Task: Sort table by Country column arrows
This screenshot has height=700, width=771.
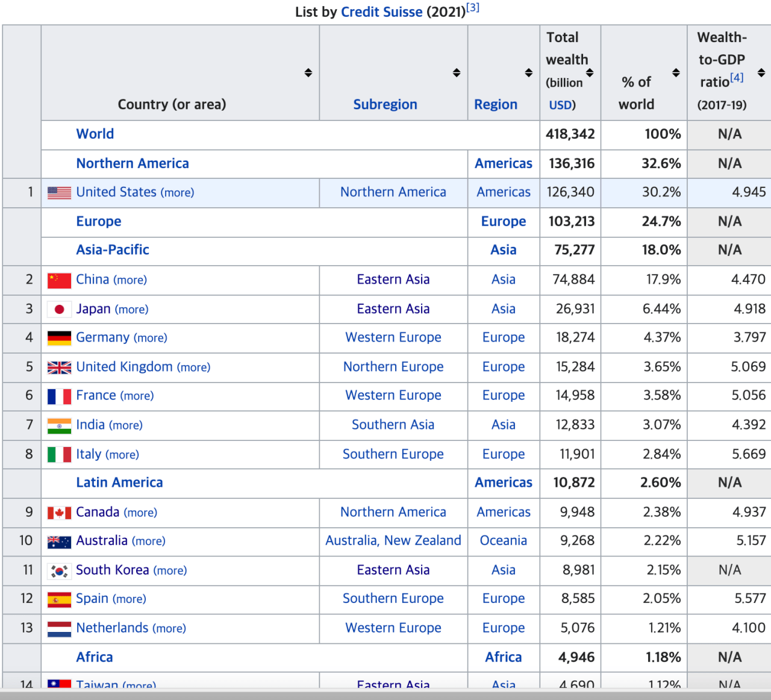Action: (x=308, y=73)
